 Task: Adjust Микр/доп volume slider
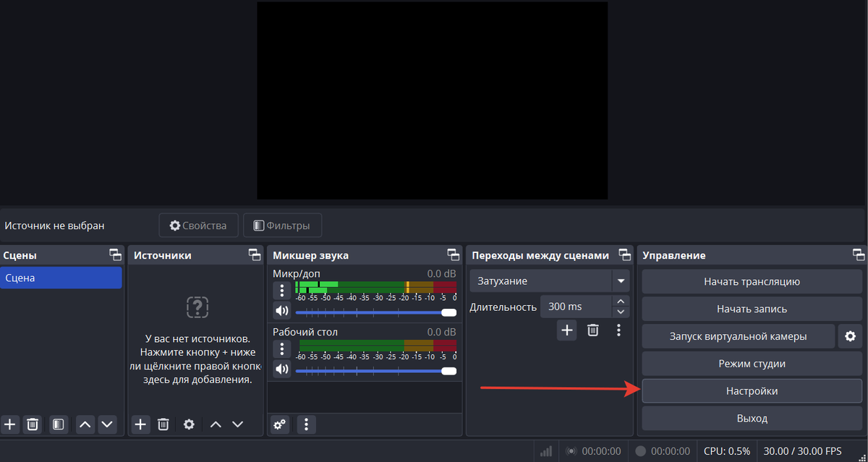coord(376,312)
